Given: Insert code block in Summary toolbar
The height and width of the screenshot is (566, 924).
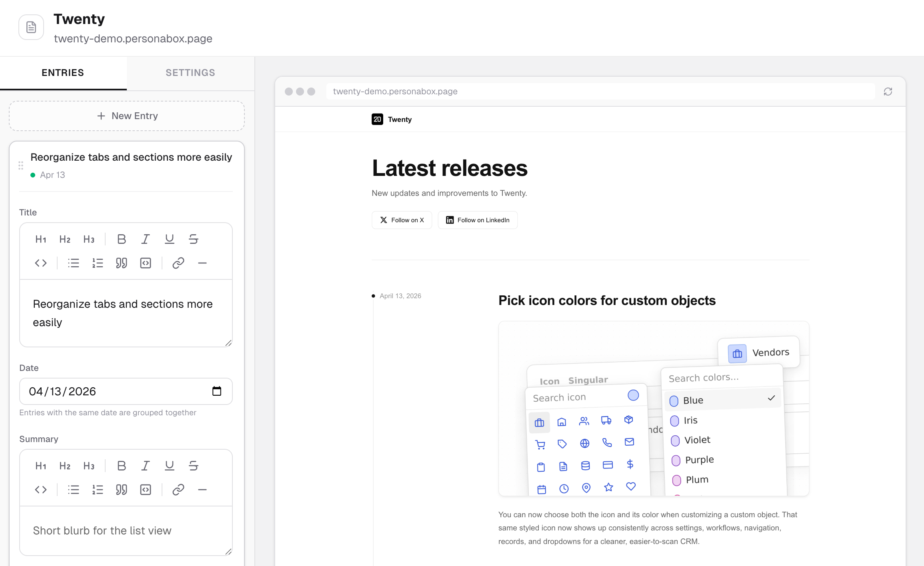Looking at the screenshot, I should pyautogui.click(x=146, y=490).
